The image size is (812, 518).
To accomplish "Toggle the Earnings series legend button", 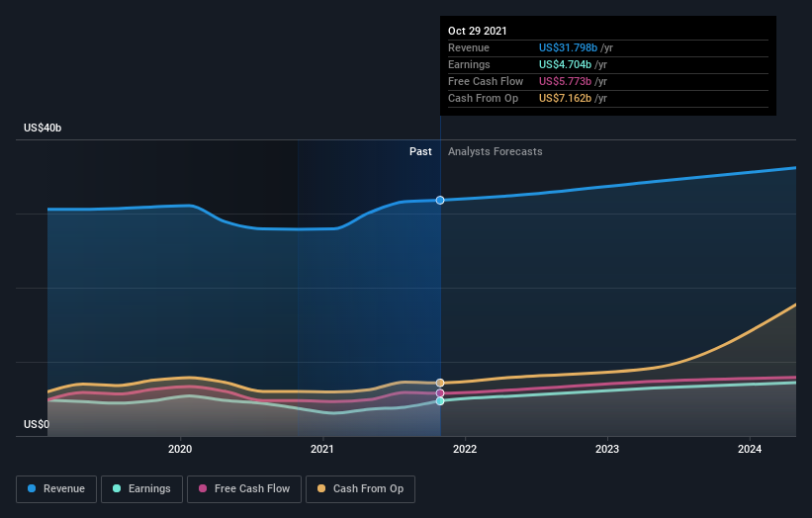I will click(141, 489).
